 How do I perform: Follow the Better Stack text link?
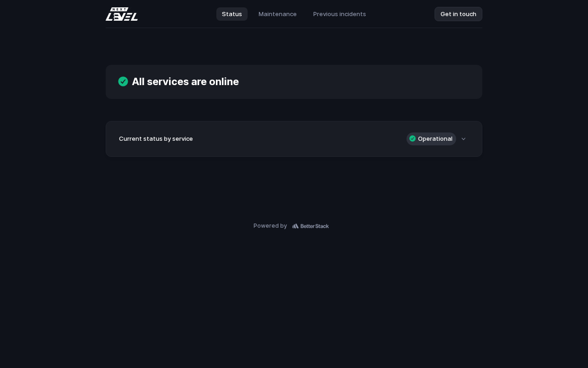point(315,226)
